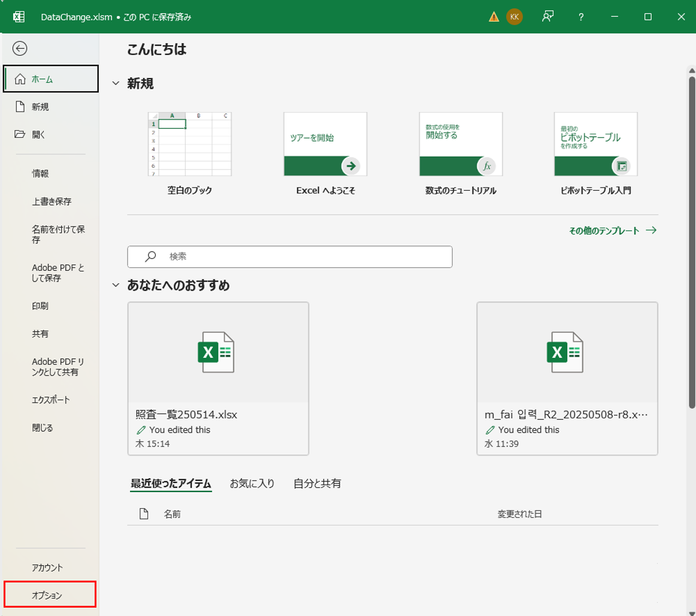The image size is (696, 616).
Task: Click the magnifier icon in the search box
Action: pyautogui.click(x=150, y=256)
